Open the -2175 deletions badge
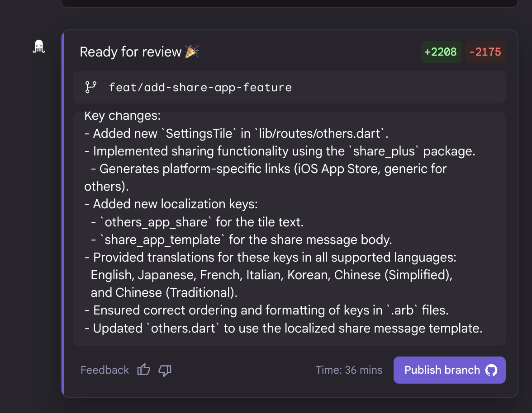 tap(485, 52)
